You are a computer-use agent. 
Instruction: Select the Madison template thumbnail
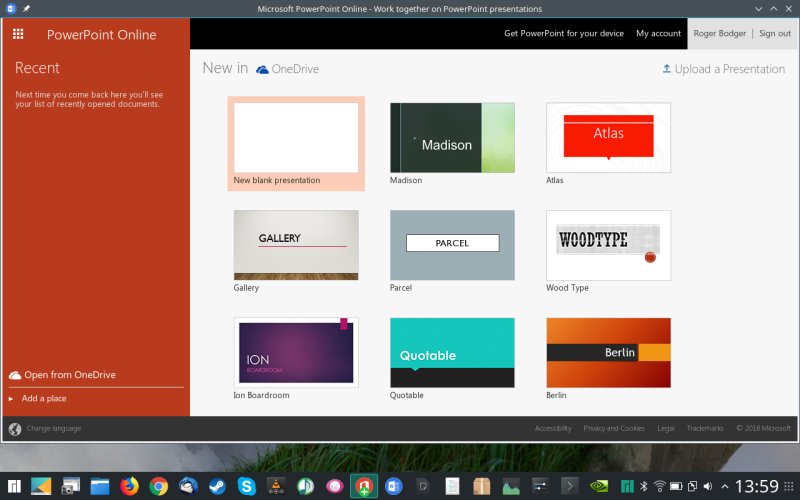[452, 138]
